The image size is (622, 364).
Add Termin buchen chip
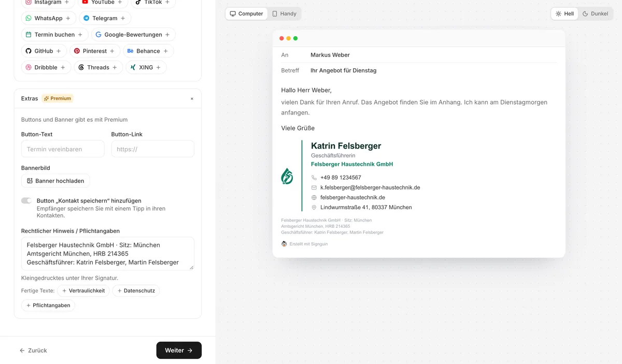54,35
